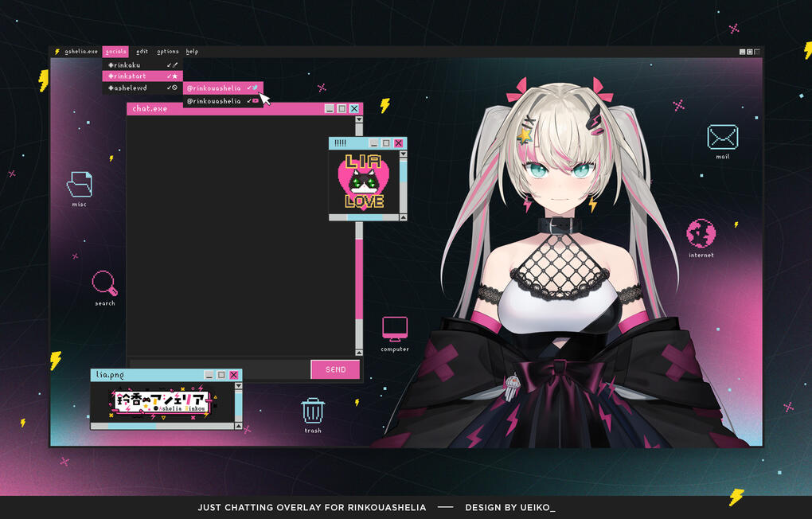
Task: Open the trash bin icon
Action: click(x=313, y=411)
